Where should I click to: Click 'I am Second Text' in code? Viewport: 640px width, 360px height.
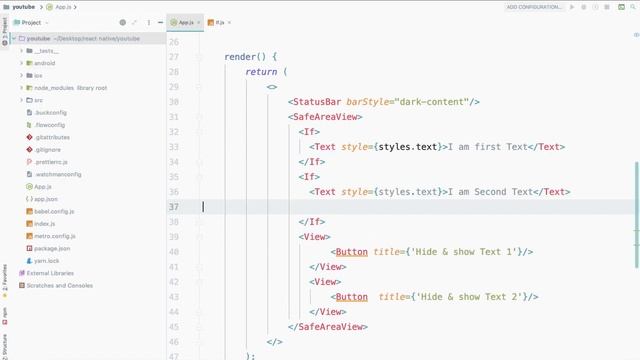point(490,191)
